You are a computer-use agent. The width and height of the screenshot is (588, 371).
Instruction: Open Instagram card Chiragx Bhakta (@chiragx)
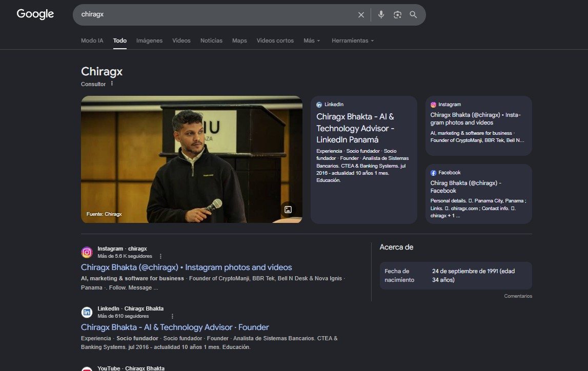pos(478,126)
